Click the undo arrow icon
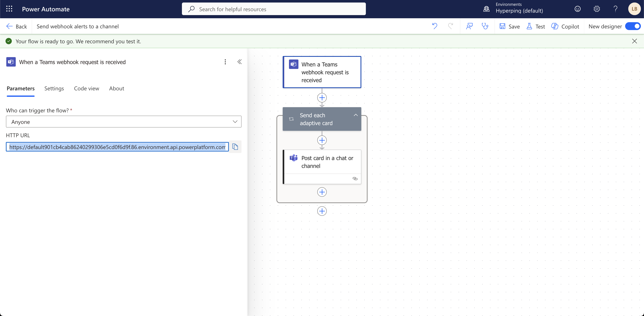This screenshot has height=316, width=644. (435, 26)
